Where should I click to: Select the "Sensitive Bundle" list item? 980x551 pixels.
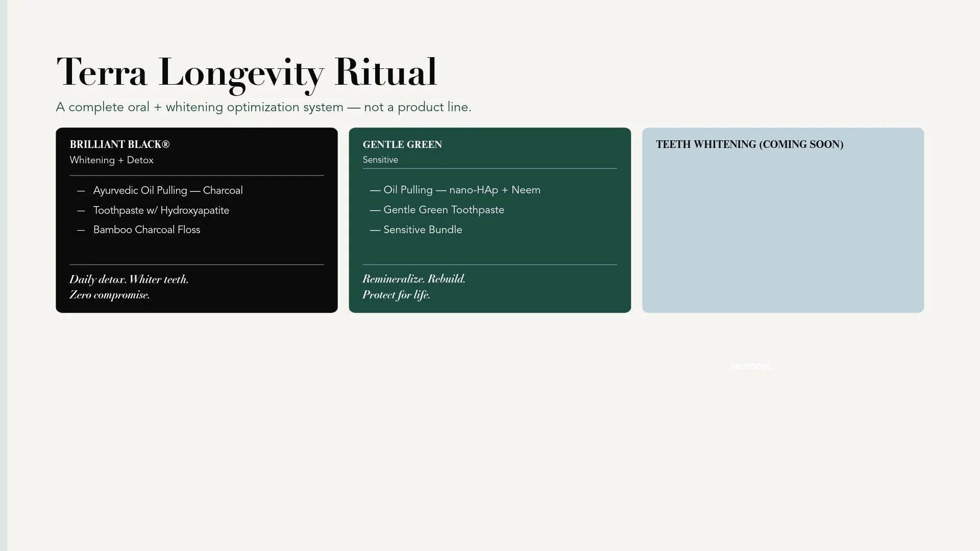pos(416,230)
